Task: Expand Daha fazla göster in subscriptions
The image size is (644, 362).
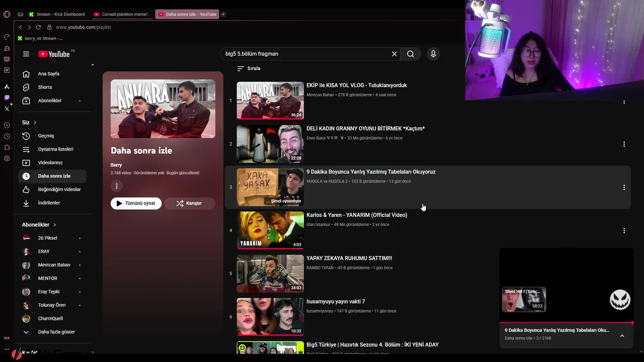Action: (49, 332)
